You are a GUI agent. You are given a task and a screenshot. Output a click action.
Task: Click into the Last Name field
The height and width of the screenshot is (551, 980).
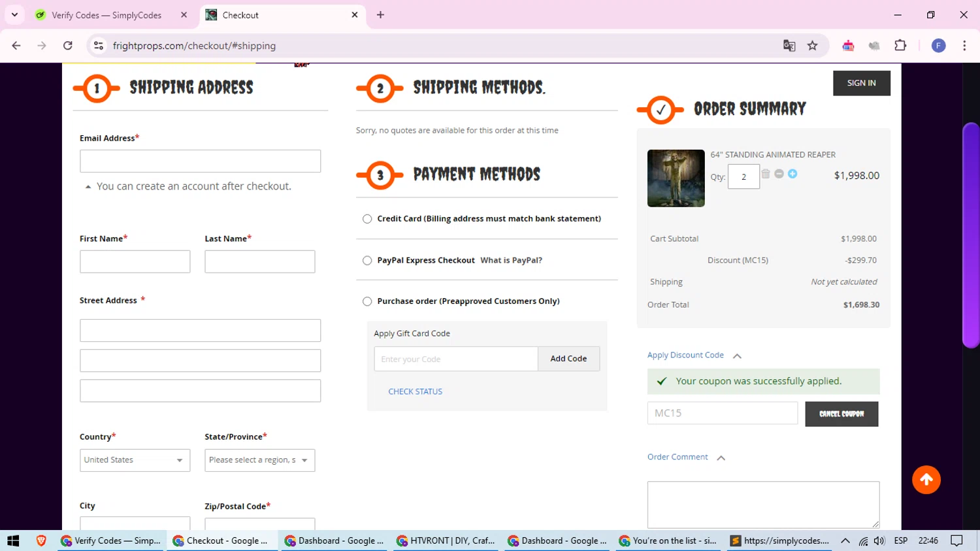(260, 261)
